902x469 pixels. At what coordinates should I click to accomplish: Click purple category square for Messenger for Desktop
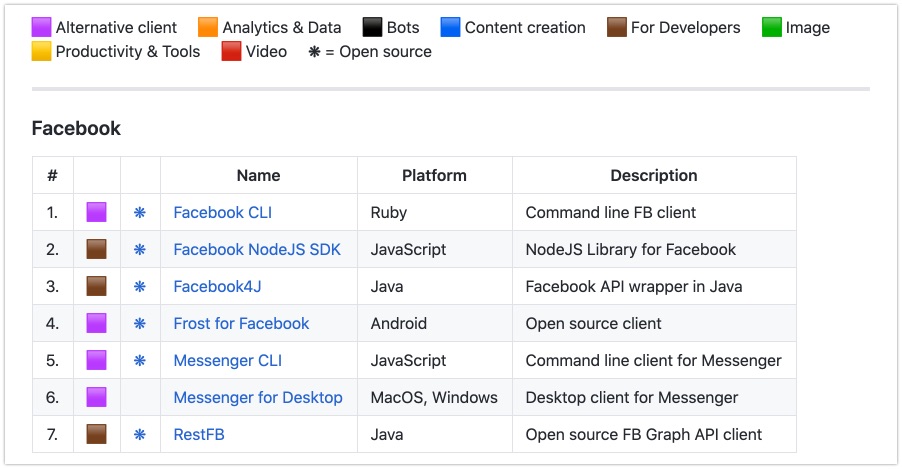(96, 397)
